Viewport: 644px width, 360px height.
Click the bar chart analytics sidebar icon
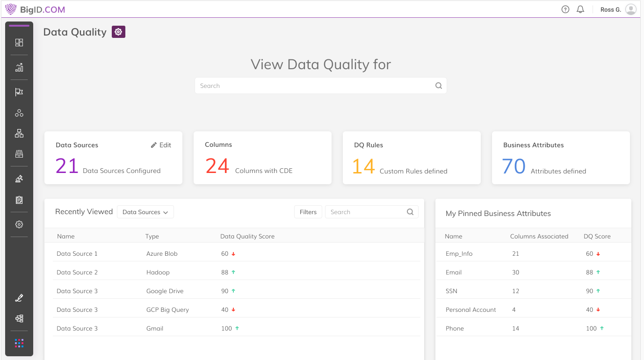tap(19, 68)
